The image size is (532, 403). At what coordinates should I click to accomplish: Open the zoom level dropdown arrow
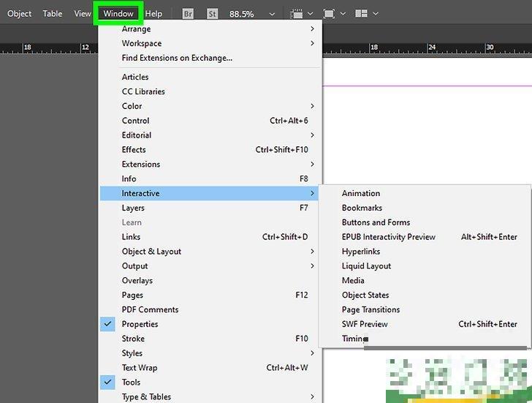click(272, 14)
